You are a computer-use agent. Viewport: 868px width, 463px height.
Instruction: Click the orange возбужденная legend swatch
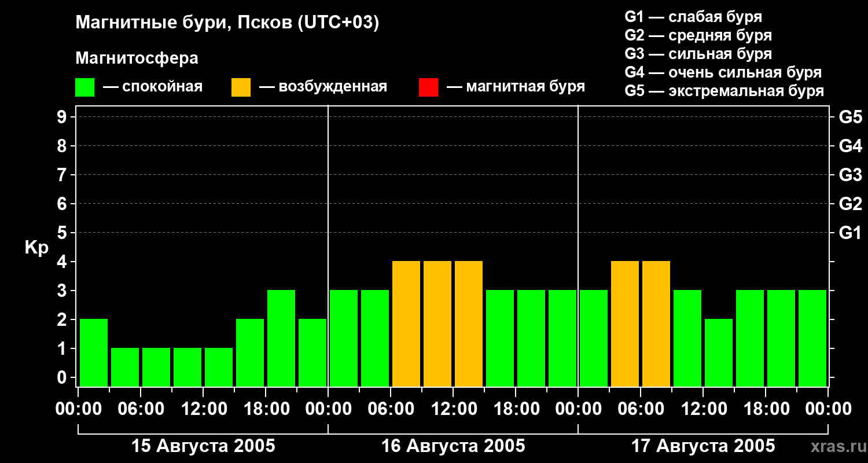241,87
